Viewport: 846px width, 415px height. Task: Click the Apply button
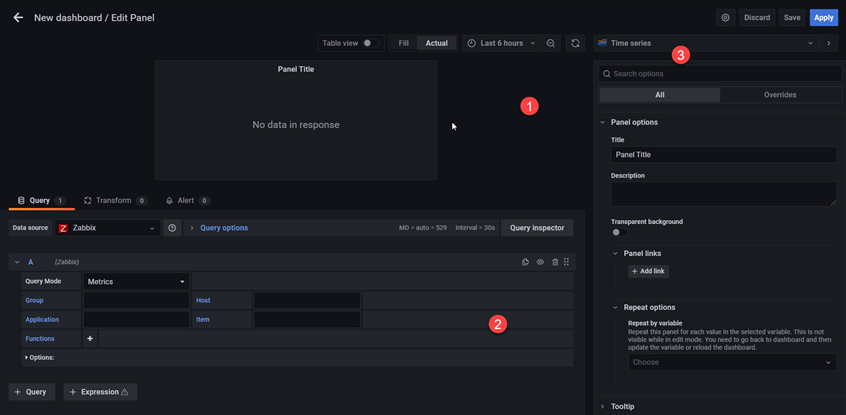(823, 18)
